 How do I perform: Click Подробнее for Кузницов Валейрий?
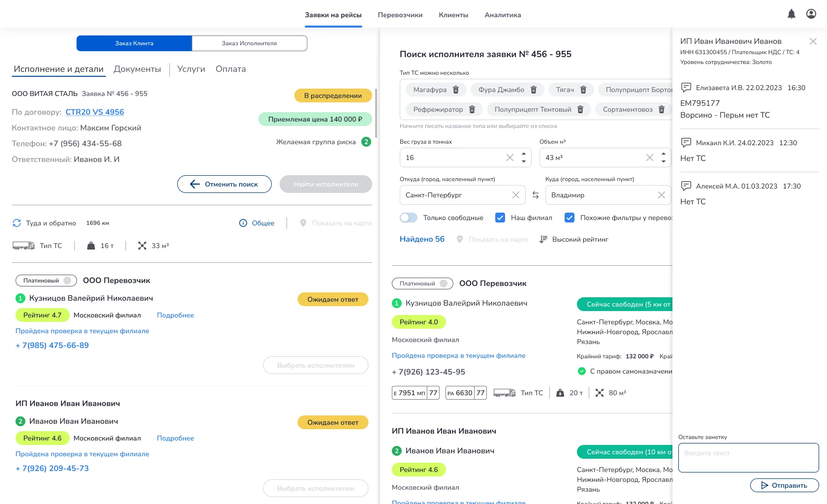coord(175,315)
